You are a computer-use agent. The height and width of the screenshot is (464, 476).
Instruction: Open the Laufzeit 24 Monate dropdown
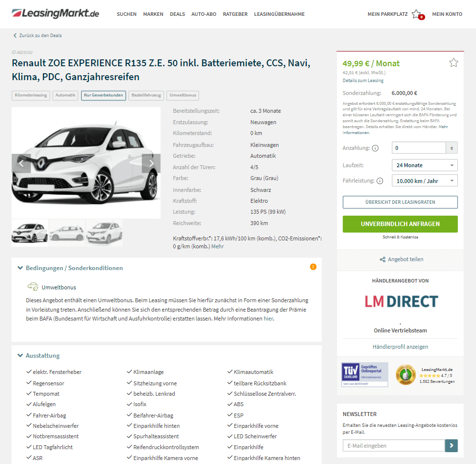click(x=425, y=165)
